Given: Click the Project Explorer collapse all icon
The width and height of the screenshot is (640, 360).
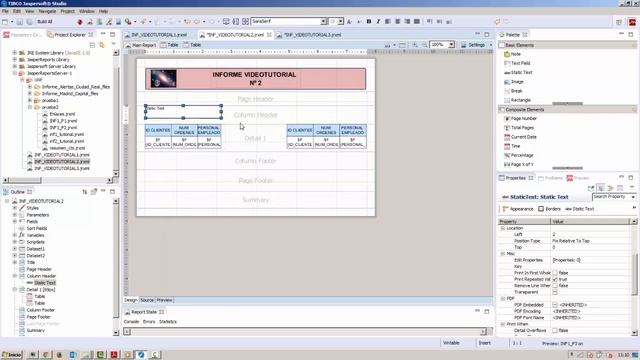Looking at the screenshot, I should [x=92, y=45].
